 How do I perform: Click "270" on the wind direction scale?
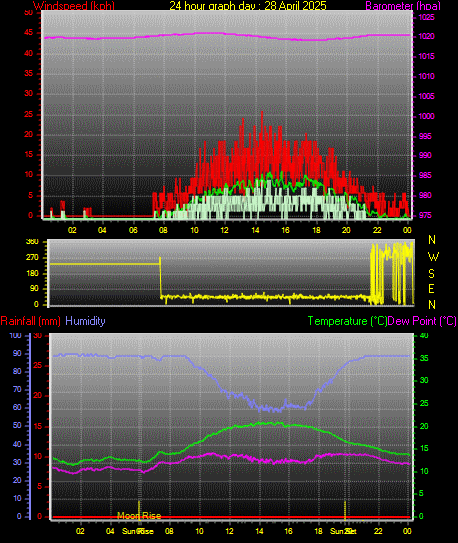(32, 258)
